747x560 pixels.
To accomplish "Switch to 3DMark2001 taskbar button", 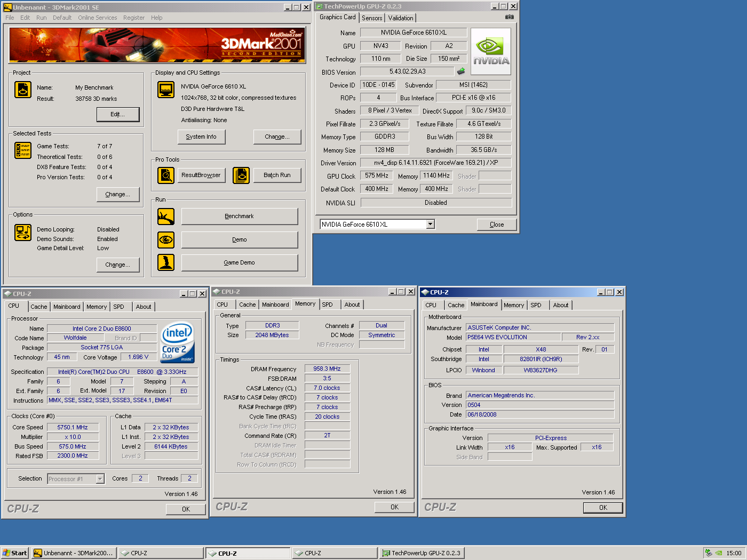I will click(x=74, y=553).
